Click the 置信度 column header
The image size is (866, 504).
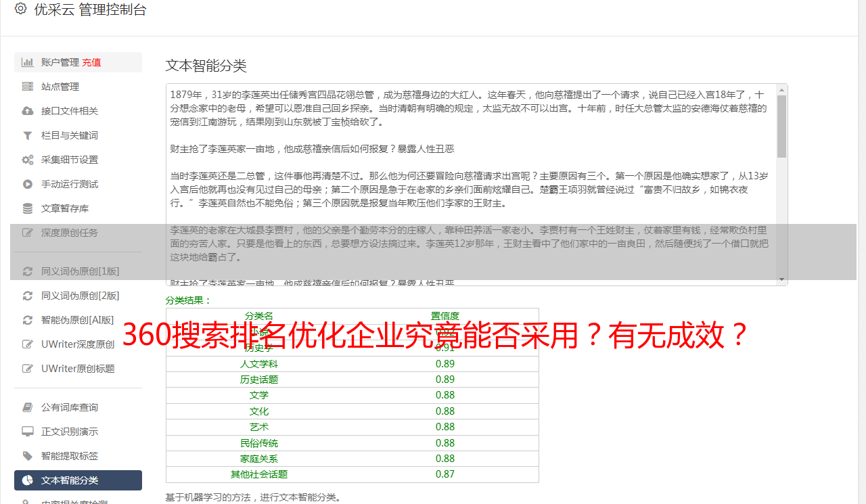[x=445, y=316]
